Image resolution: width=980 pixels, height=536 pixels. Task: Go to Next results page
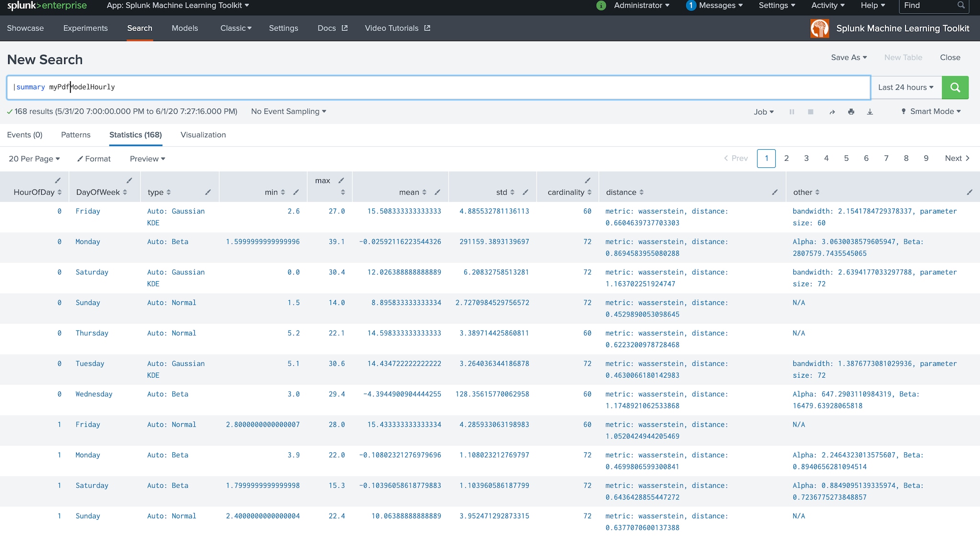point(957,158)
